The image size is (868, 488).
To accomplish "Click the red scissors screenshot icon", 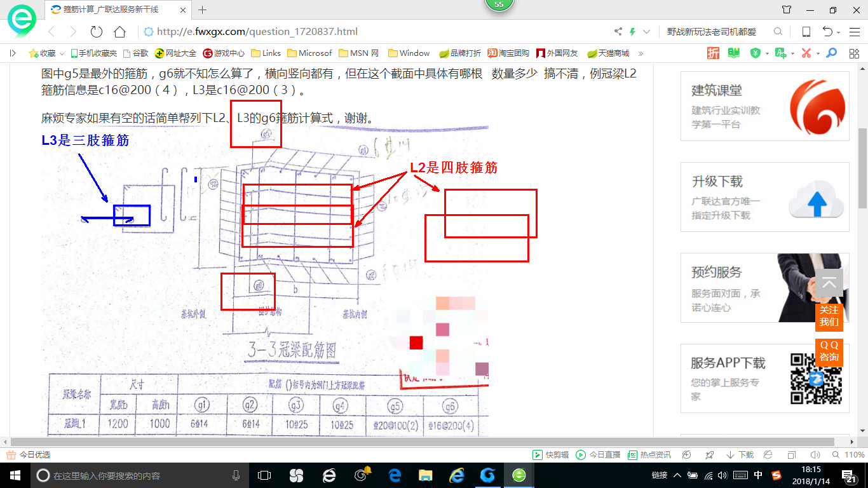I will point(806,53).
